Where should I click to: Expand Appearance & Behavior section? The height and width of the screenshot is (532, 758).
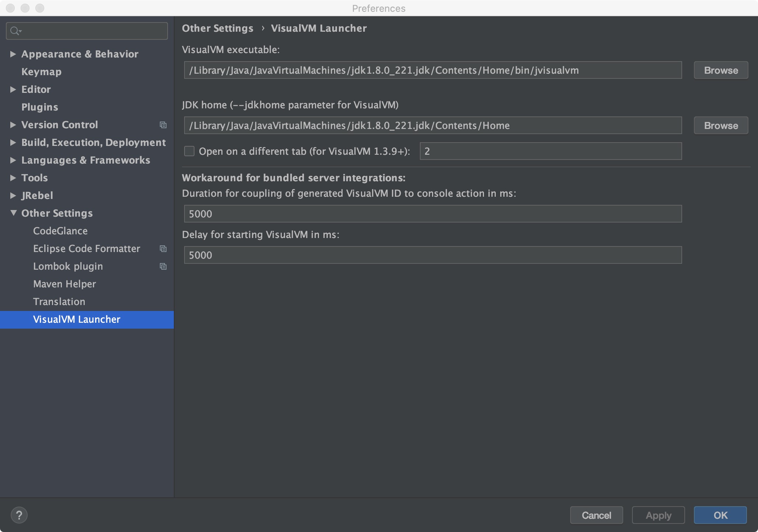(13, 54)
